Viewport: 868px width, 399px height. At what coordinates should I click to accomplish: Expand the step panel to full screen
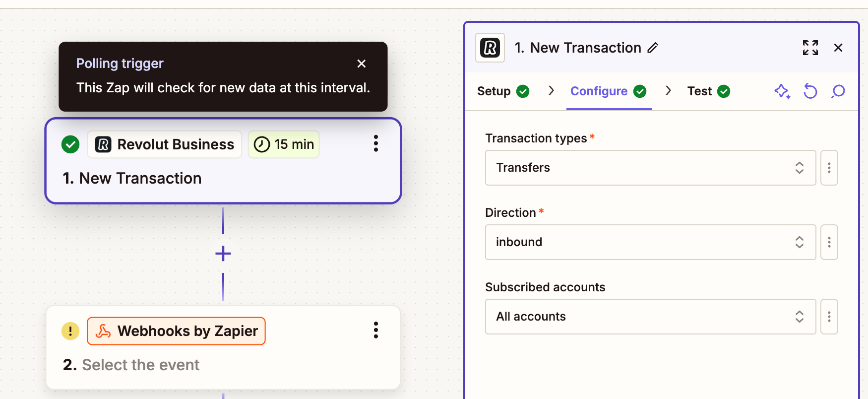tap(810, 48)
